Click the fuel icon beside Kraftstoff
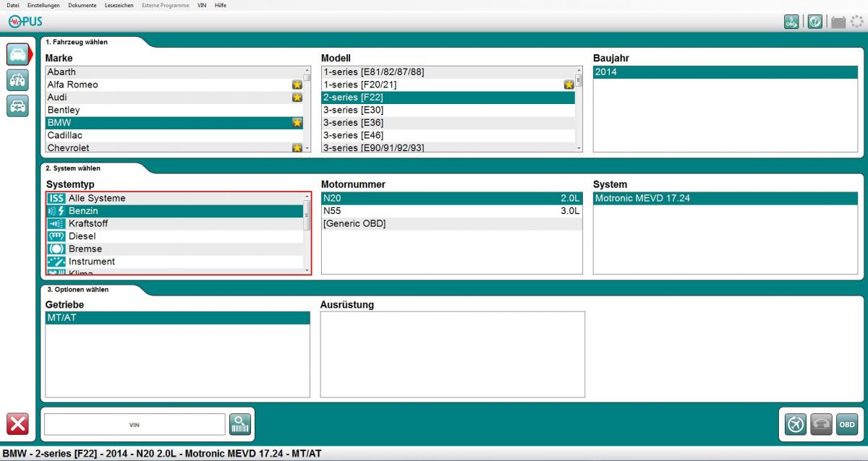 coord(56,224)
